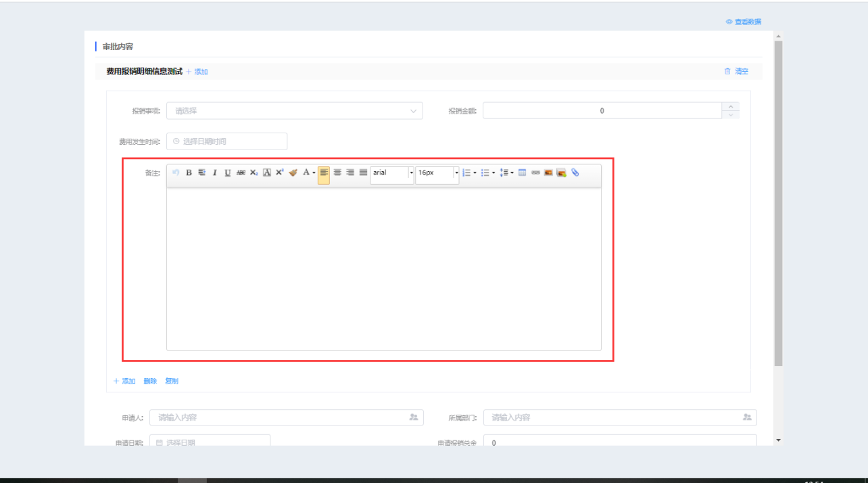Click the vertical scrollbar thumb

point(778,203)
